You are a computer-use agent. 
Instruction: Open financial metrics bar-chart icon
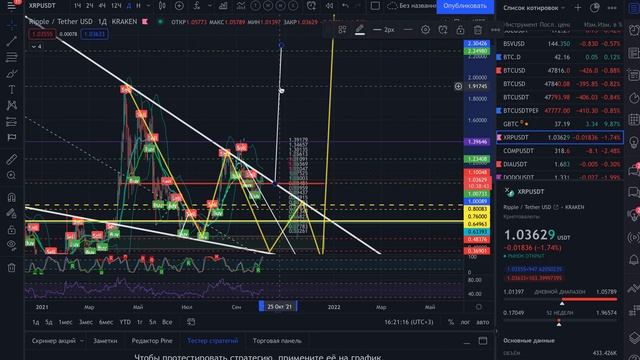click(223, 6)
